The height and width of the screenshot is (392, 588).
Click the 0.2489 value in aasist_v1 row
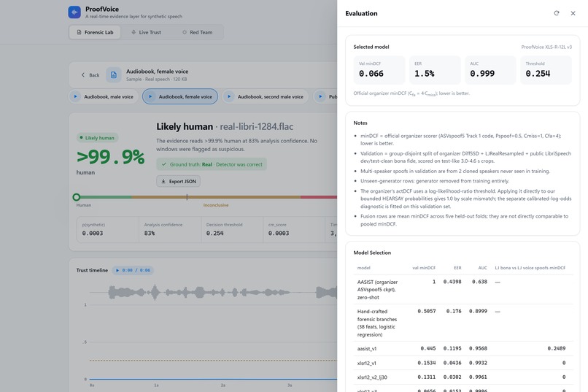click(x=557, y=348)
